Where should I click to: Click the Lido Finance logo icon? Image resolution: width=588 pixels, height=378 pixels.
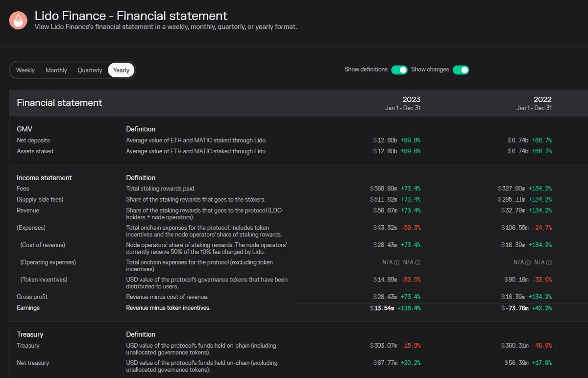click(18, 20)
